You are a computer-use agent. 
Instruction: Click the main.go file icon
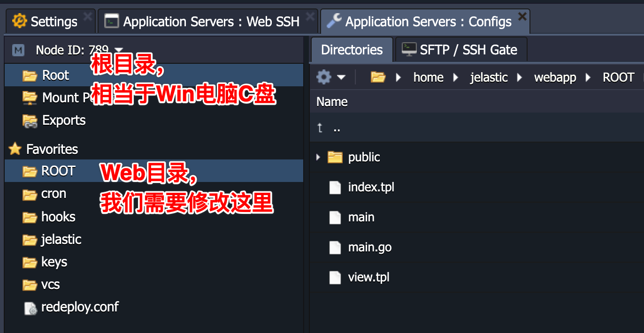(x=335, y=247)
